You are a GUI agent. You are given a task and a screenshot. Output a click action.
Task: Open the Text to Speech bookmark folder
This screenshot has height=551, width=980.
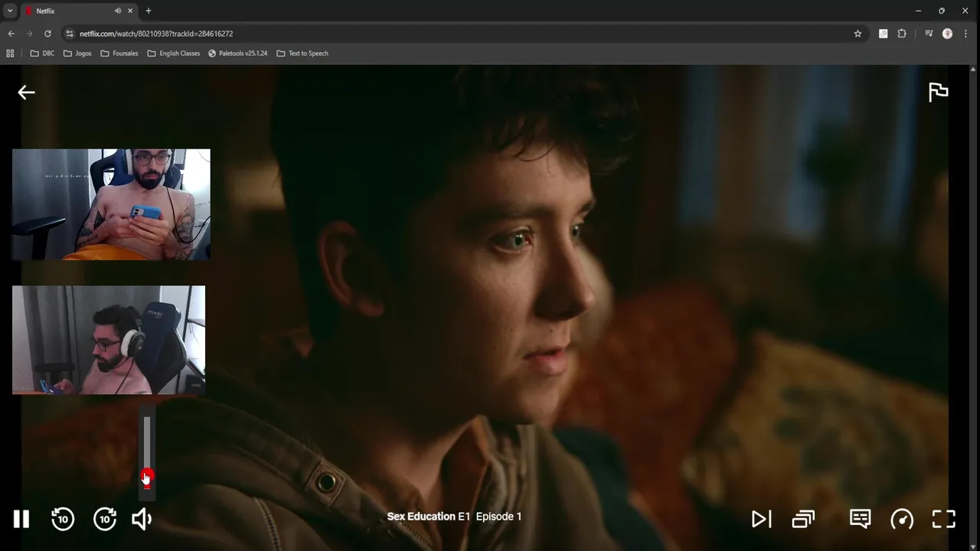[x=302, y=54]
